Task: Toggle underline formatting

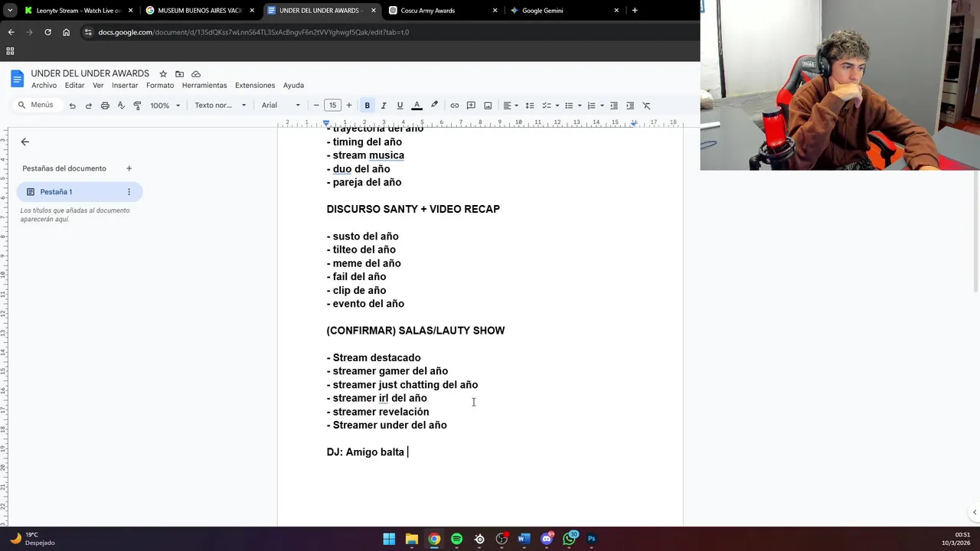Action: 400,106
